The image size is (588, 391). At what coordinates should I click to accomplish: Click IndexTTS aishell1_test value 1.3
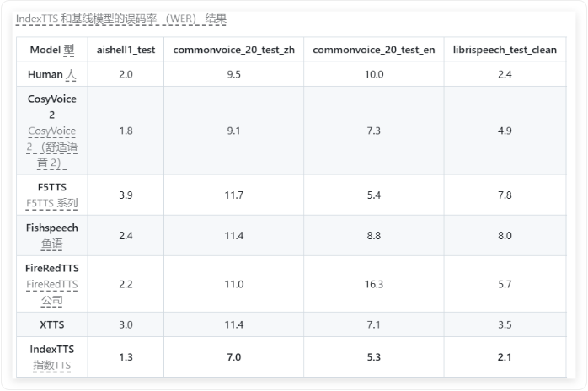(126, 357)
